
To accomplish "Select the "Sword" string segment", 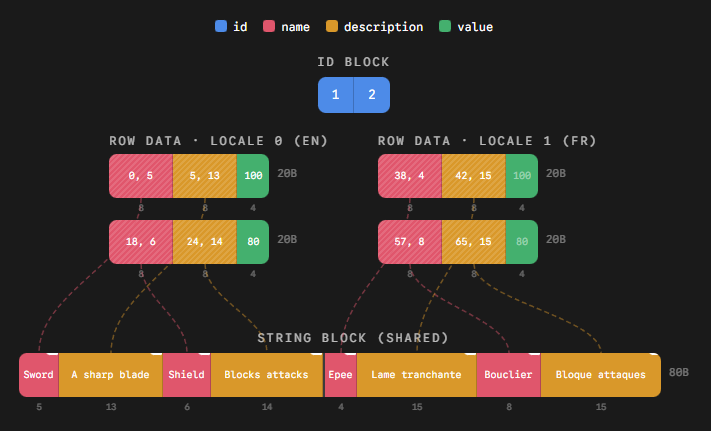I will pyautogui.click(x=39, y=375).
